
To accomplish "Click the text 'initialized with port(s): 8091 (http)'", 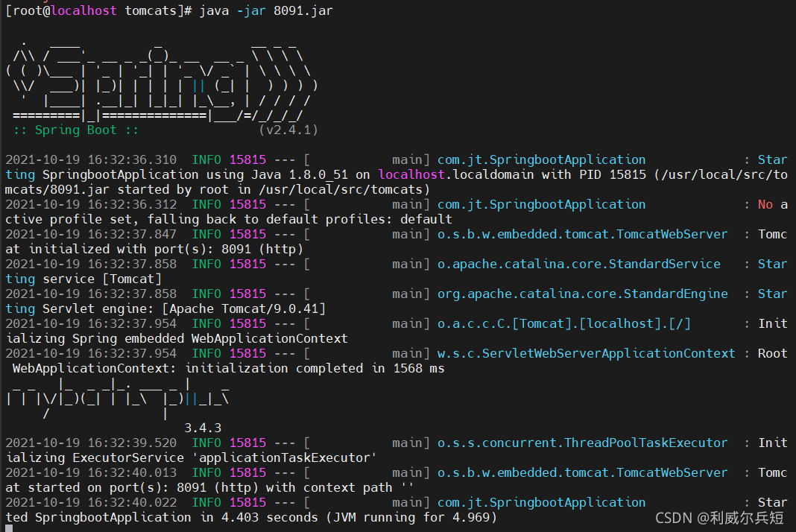I will [x=165, y=250].
